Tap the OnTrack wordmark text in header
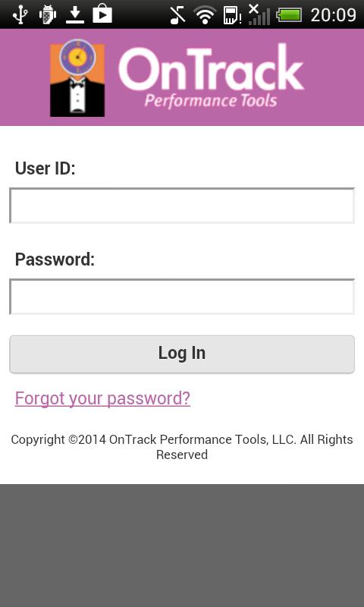This screenshot has height=607, width=364. click(211, 68)
